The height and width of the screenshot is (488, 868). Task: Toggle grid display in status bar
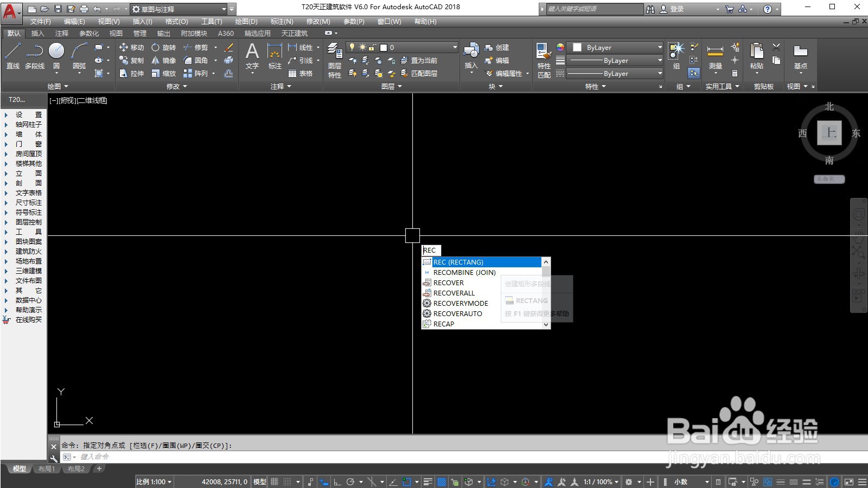click(x=275, y=481)
